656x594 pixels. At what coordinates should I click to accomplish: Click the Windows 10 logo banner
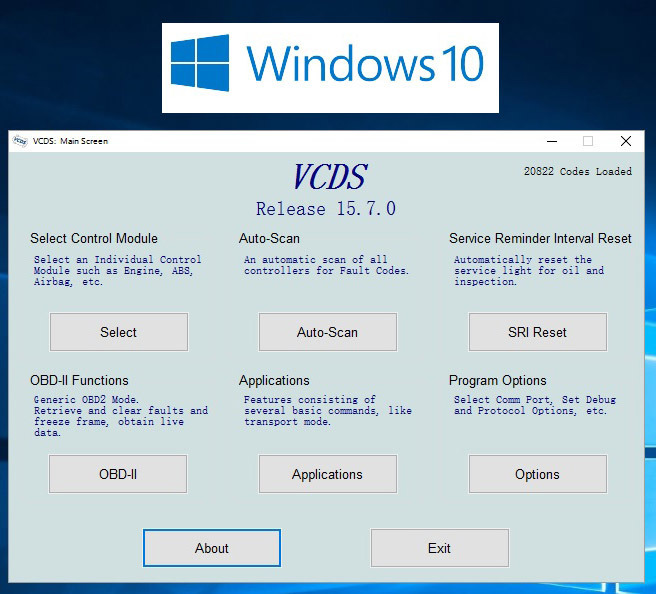coord(330,68)
